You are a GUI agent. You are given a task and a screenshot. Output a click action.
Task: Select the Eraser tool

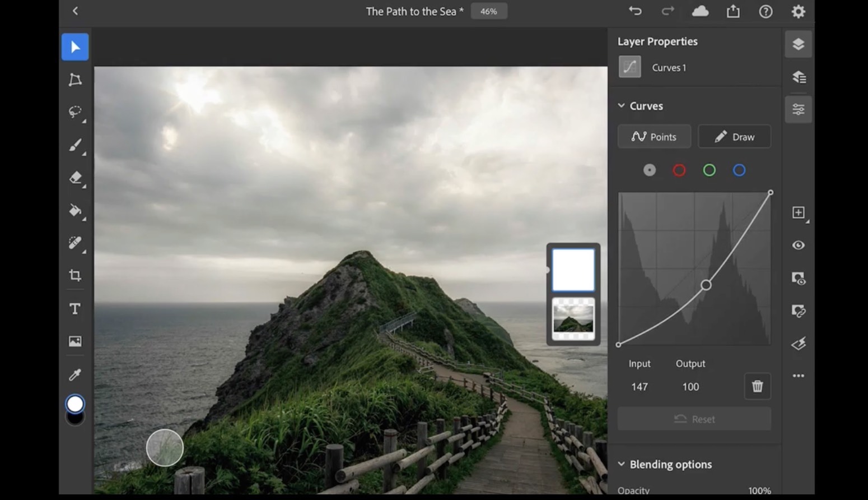tap(75, 178)
